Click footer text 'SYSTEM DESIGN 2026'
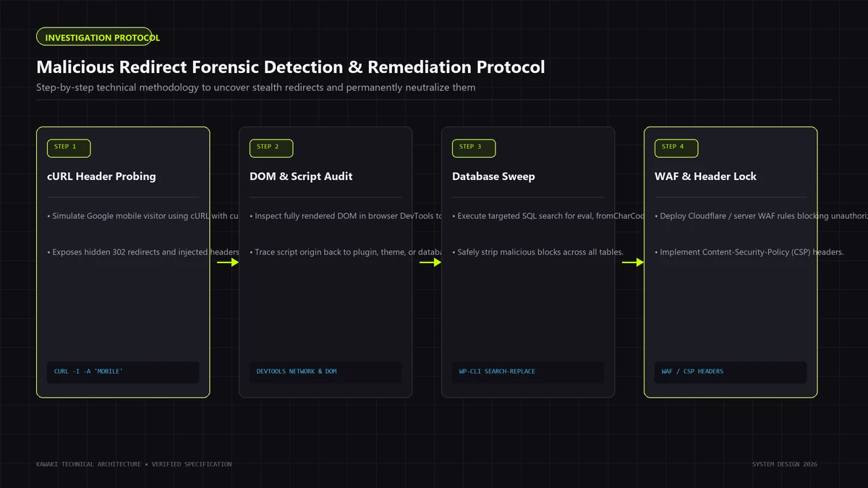This screenshot has width=868, height=488. [x=785, y=464]
